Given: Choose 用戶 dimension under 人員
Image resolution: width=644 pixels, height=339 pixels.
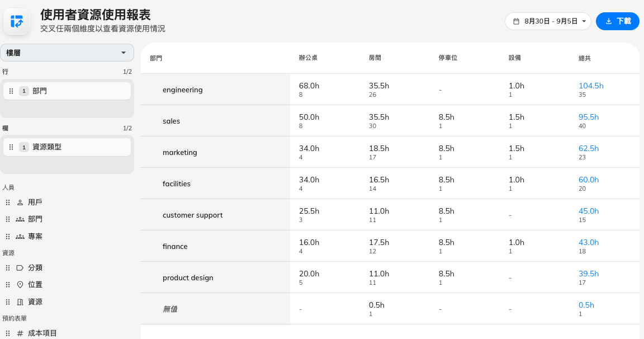Looking at the screenshot, I should click(35, 203).
